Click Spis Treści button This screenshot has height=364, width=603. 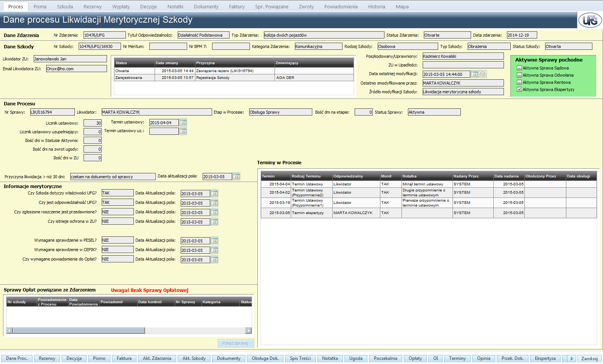[x=300, y=358]
